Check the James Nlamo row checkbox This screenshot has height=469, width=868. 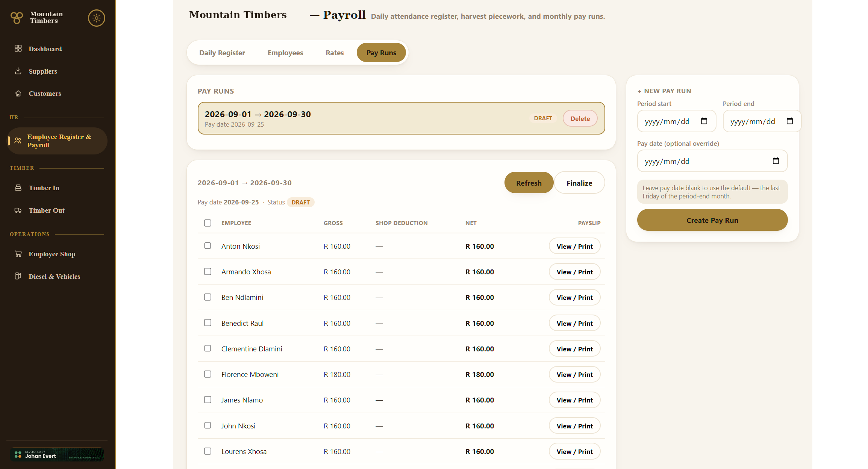click(208, 399)
